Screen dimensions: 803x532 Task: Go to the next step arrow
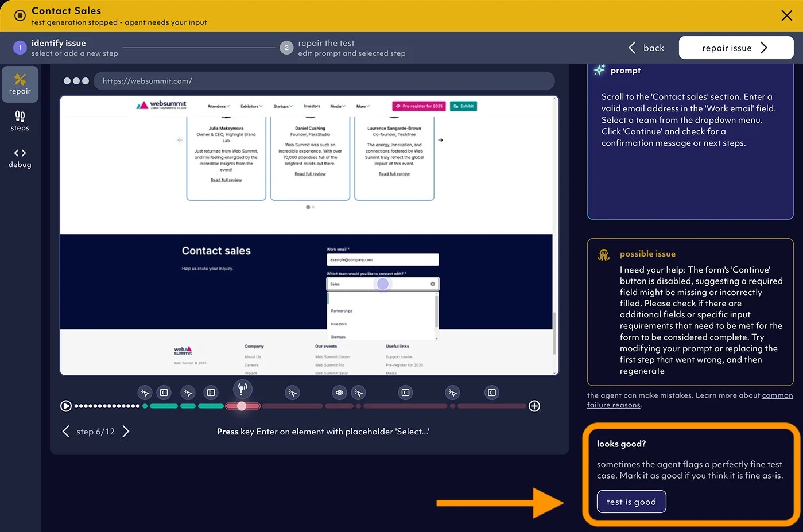126,432
